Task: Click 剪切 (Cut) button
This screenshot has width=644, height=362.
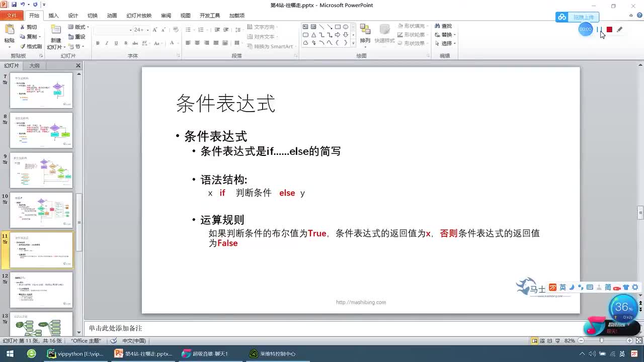Action: [28, 27]
